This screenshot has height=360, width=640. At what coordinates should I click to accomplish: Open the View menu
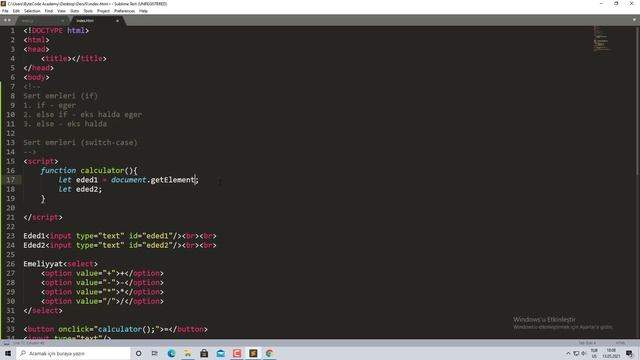coord(61,11)
